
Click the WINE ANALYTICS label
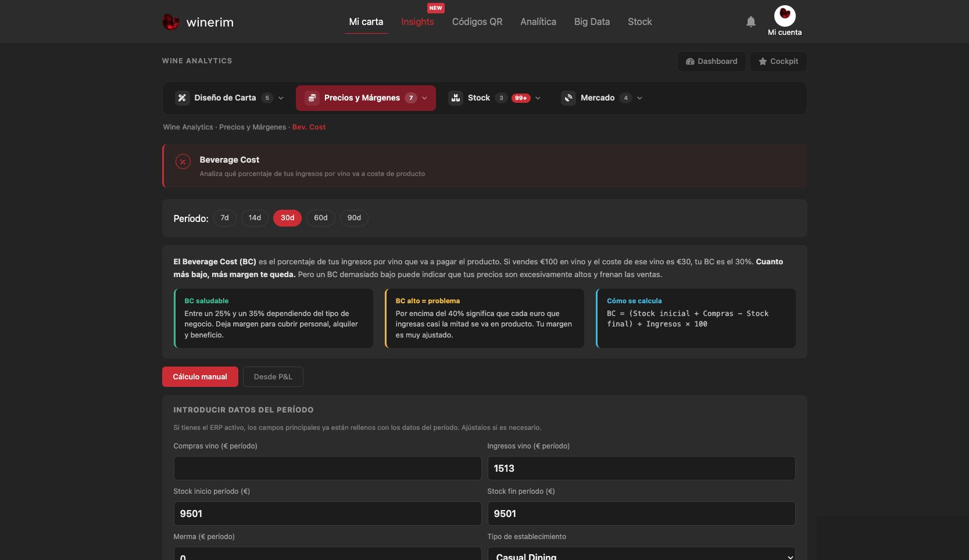pyautogui.click(x=197, y=61)
